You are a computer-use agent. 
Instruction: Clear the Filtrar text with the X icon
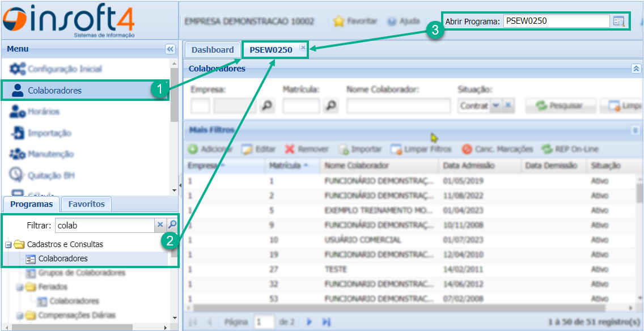coord(160,225)
